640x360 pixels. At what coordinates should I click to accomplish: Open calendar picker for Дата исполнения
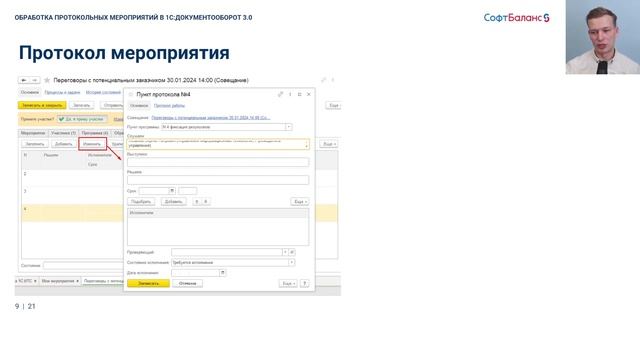[x=222, y=273]
